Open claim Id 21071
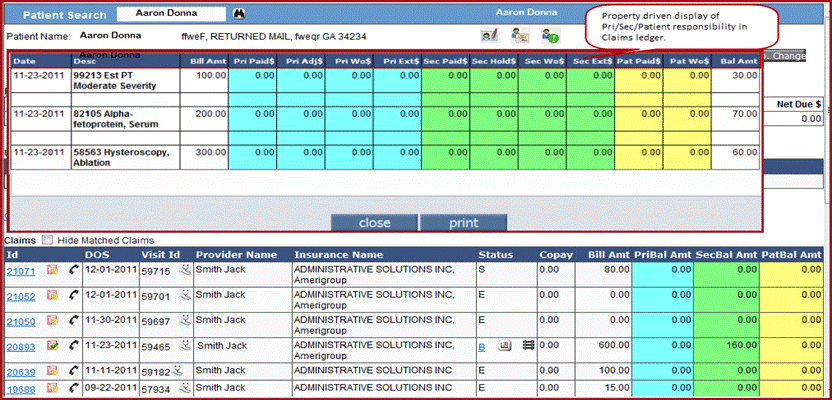832x400 pixels. tap(21, 272)
